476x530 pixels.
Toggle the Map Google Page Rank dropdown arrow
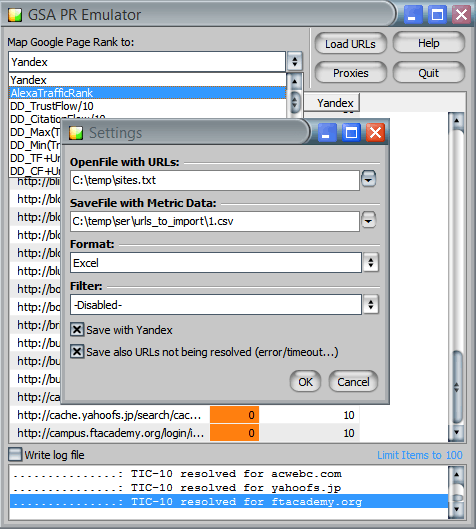tap(295, 62)
